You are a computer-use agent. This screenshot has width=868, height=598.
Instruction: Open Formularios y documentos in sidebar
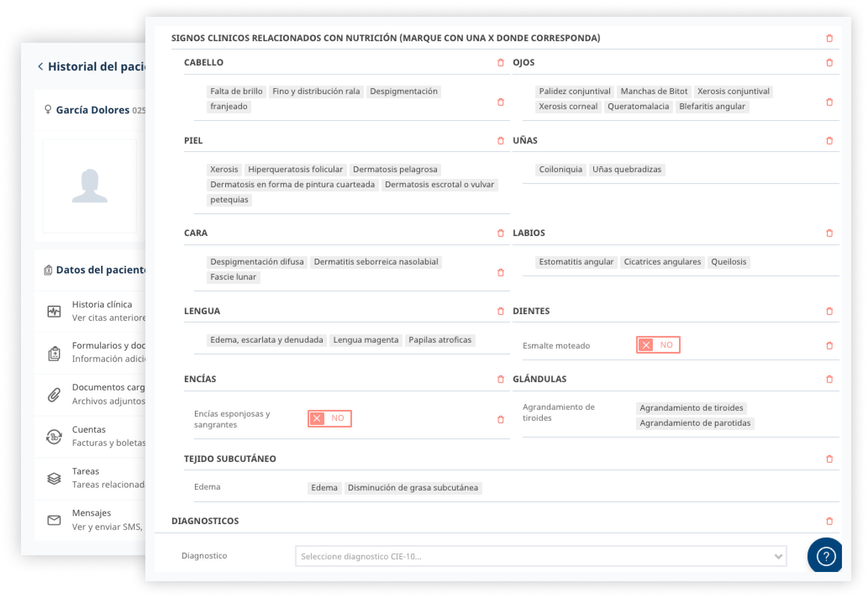pyautogui.click(x=90, y=353)
